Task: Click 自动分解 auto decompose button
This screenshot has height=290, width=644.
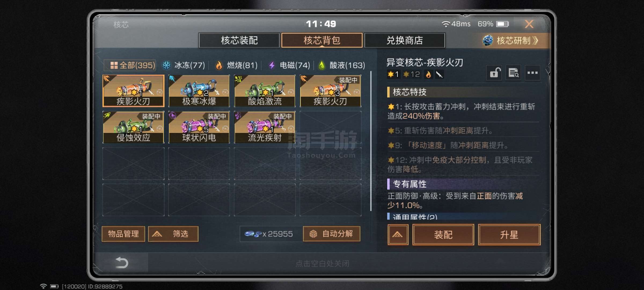Action: coord(332,234)
